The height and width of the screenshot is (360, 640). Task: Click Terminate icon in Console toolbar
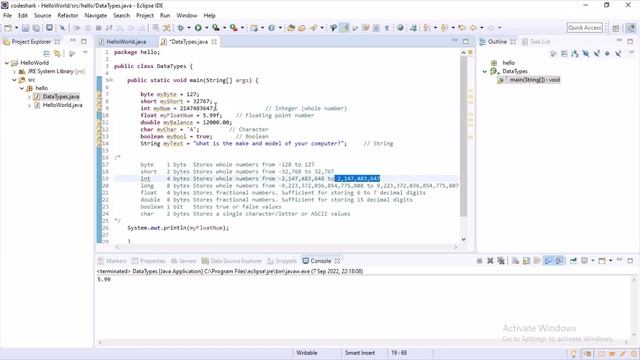click(479, 261)
